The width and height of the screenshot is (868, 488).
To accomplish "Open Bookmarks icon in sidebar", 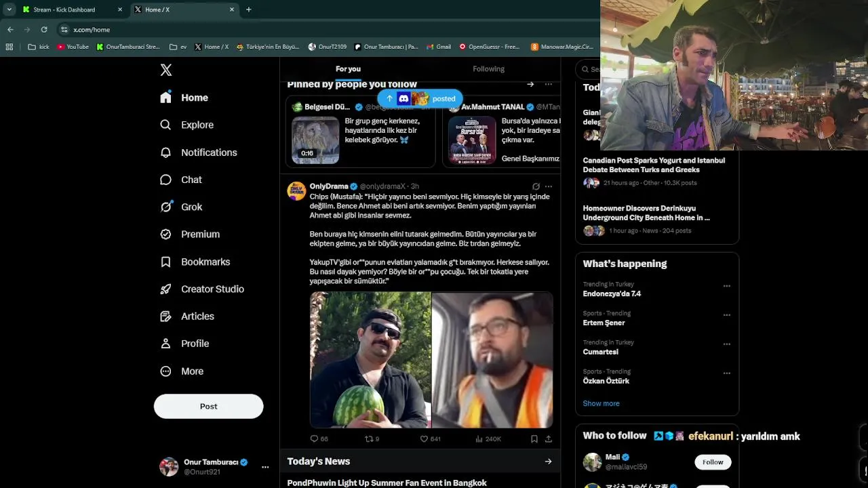I will pos(166,262).
